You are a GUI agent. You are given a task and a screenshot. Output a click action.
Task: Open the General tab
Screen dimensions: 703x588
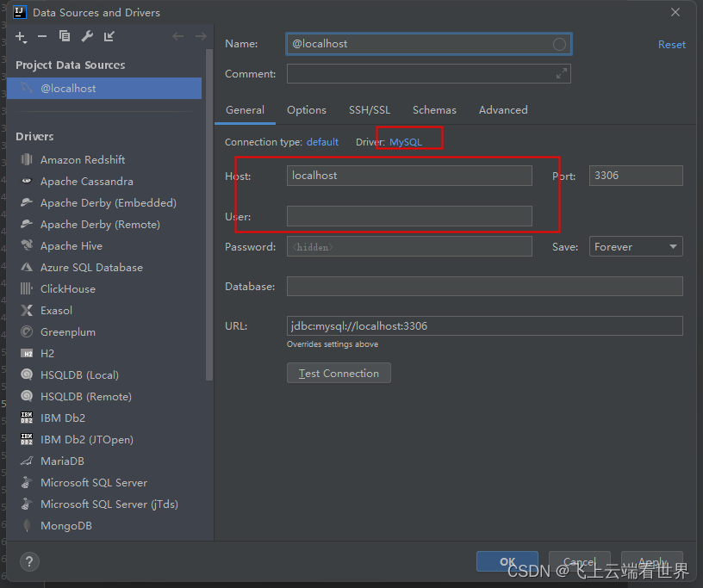pos(245,110)
